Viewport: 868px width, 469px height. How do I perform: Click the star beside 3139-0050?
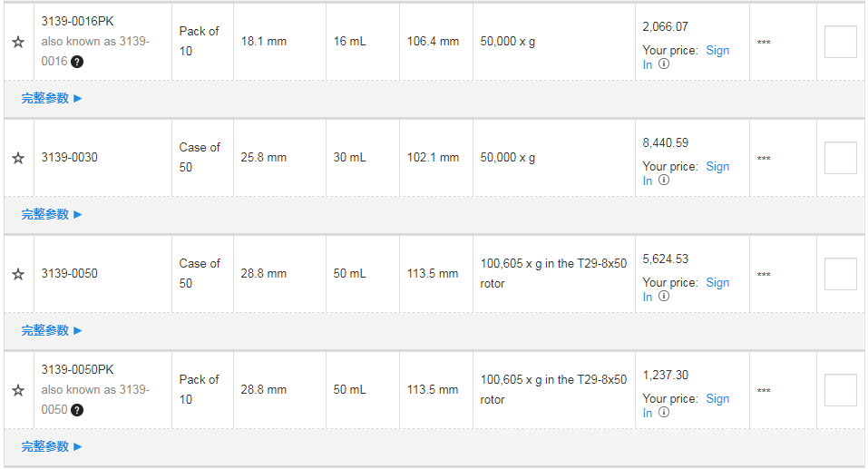click(x=18, y=274)
